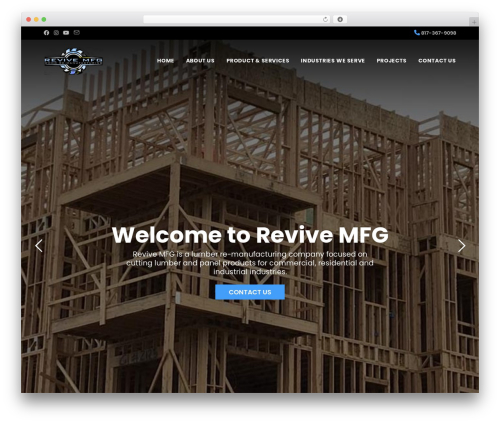Show the next slide with right arrow
This screenshot has height=423, width=500.
[x=461, y=246]
